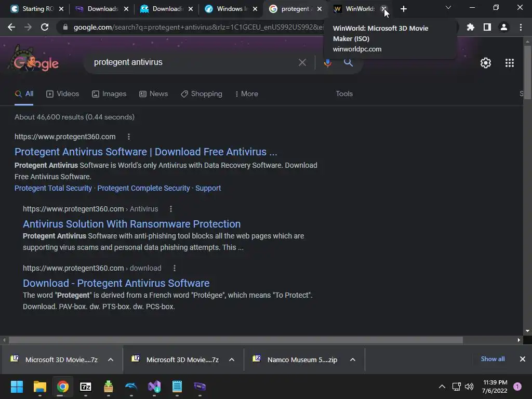Open the notification count badge
The height and width of the screenshot is (399, 532).
click(517, 386)
